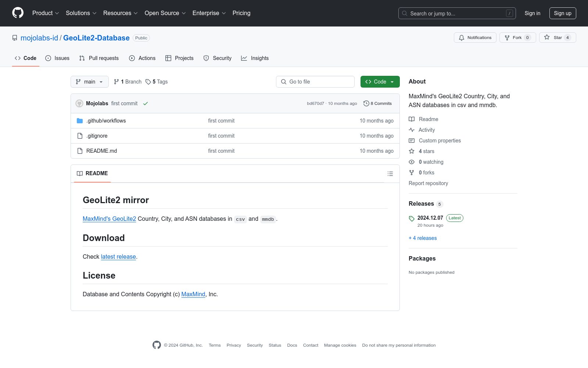Open the Status footer link
The width and height of the screenshot is (588, 368).
tap(275, 345)
